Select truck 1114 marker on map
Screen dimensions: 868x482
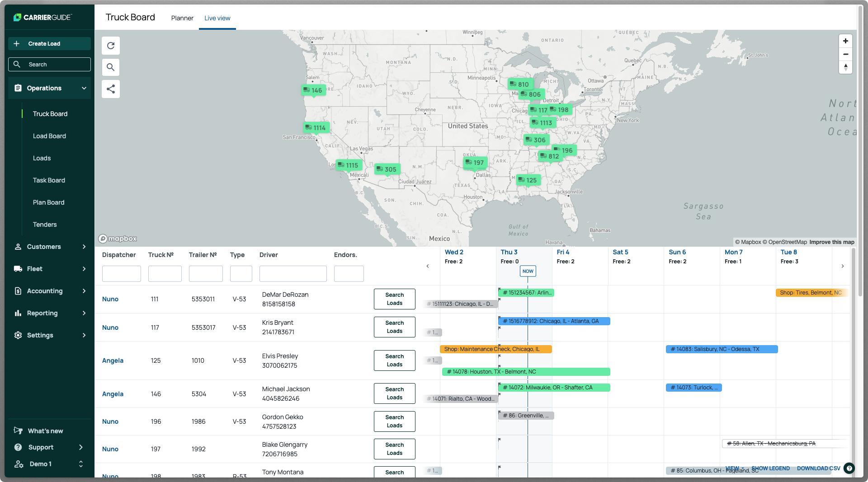point(315,128)
